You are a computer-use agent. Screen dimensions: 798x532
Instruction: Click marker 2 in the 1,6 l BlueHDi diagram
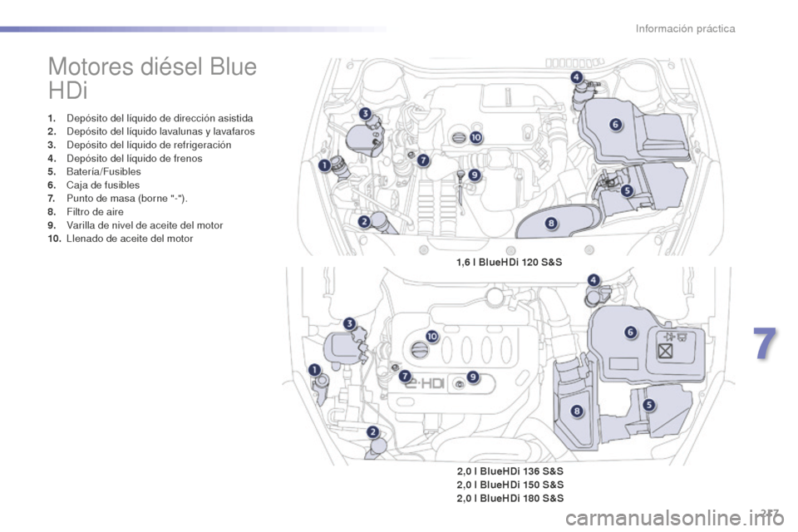[364, 221]
